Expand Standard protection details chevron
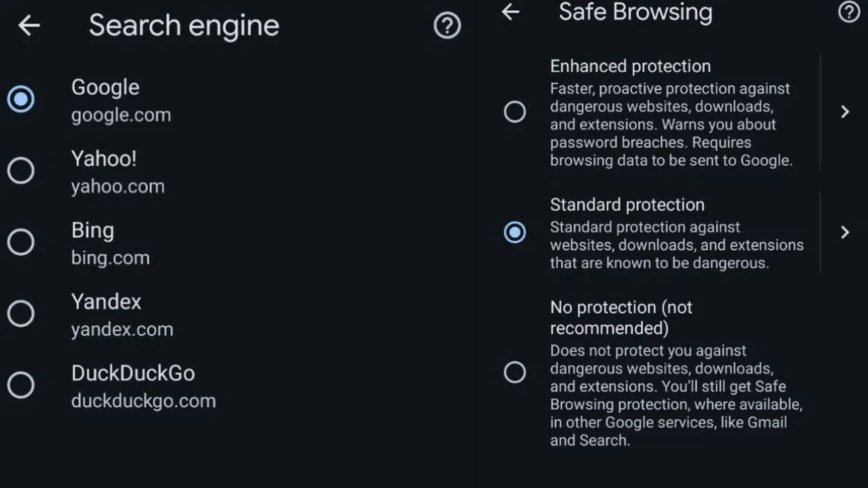This screenshot has height=488, width=868. 845,232
